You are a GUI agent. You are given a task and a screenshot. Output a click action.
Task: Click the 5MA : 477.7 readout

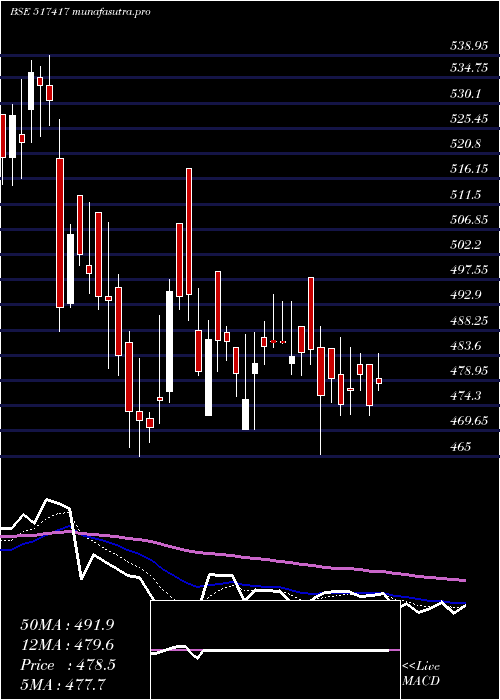(x=65, y=685)
